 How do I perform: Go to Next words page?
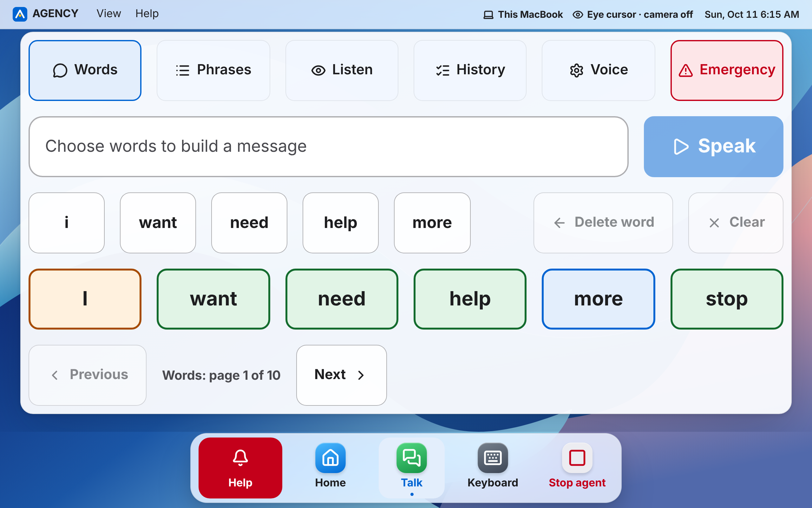tap(341, 375)
